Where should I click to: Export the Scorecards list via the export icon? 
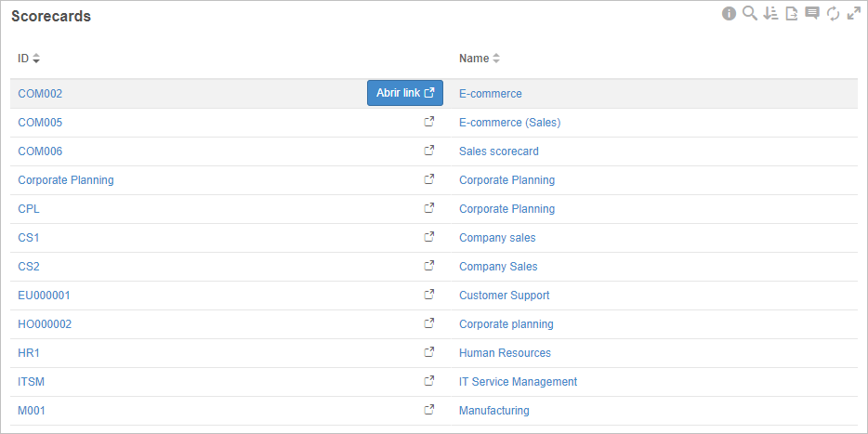(x=792, y=14)
